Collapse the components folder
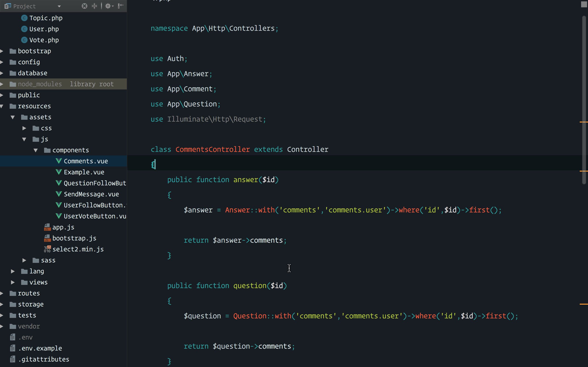The width and height of the screenshot is (588, 367). [x=36, y=150]
